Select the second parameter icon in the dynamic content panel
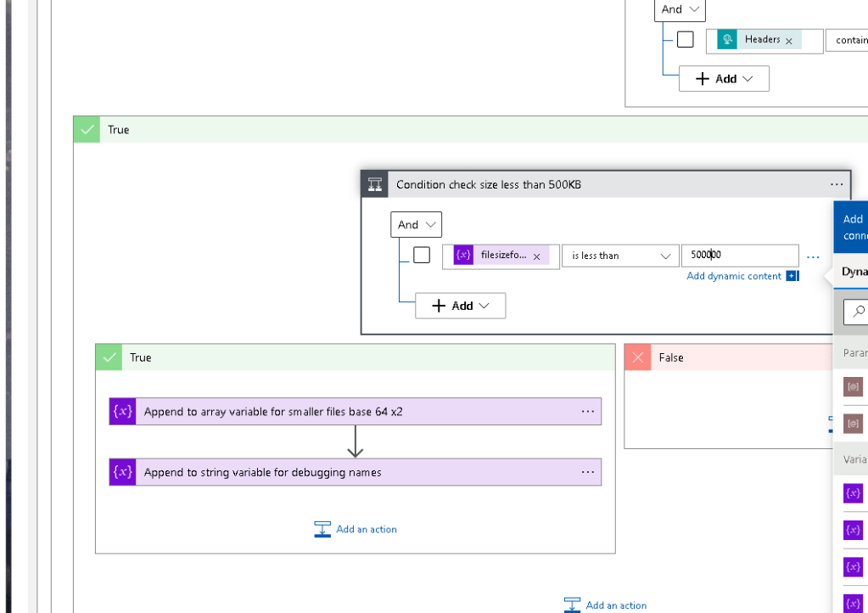 tap(853, 424)
